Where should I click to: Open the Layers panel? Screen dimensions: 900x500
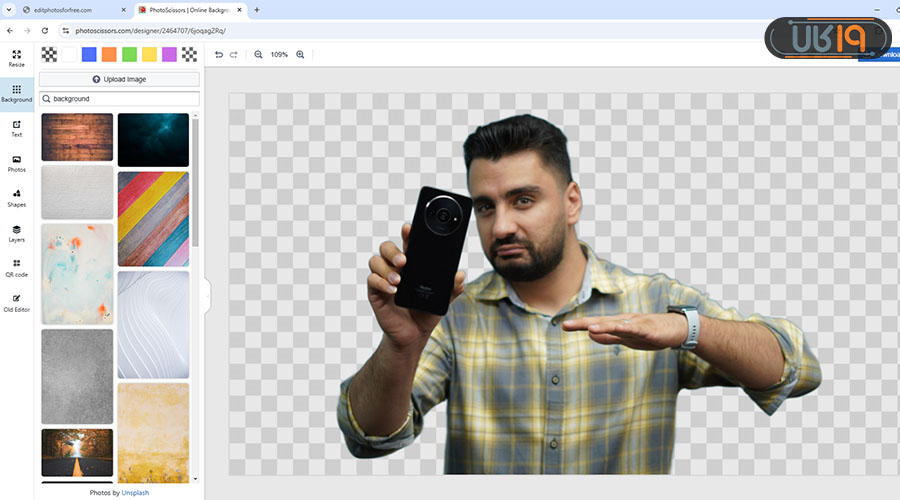click(x=16, y=233)
